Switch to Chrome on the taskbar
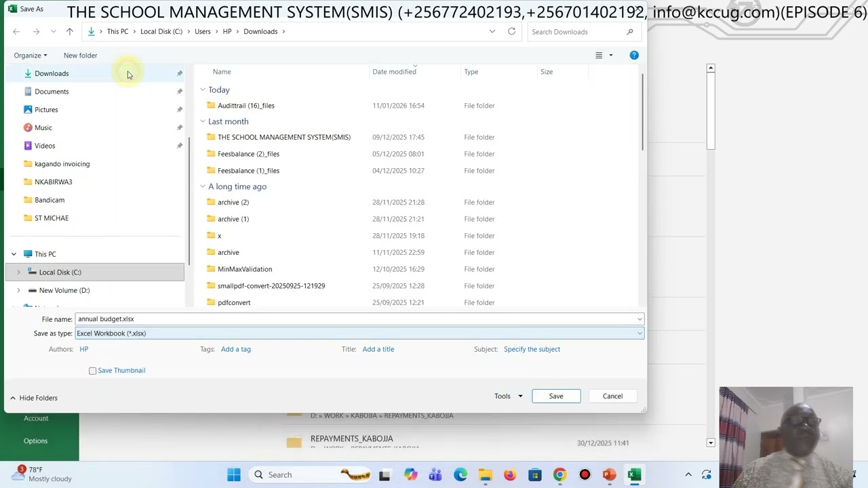Viewport: 868px width, 488px height. 559,474
